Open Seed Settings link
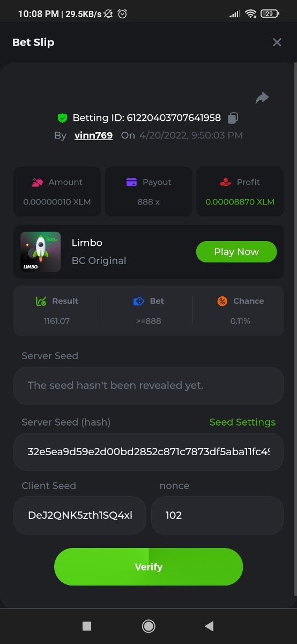Viewport: 297px width, 644px height. [242, 422]
